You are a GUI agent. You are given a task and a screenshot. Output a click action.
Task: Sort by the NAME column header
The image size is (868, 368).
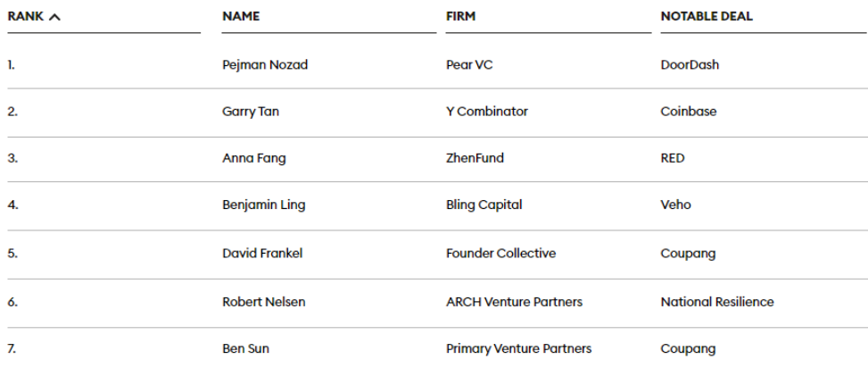pyautogui.click(x=241, y=17)
